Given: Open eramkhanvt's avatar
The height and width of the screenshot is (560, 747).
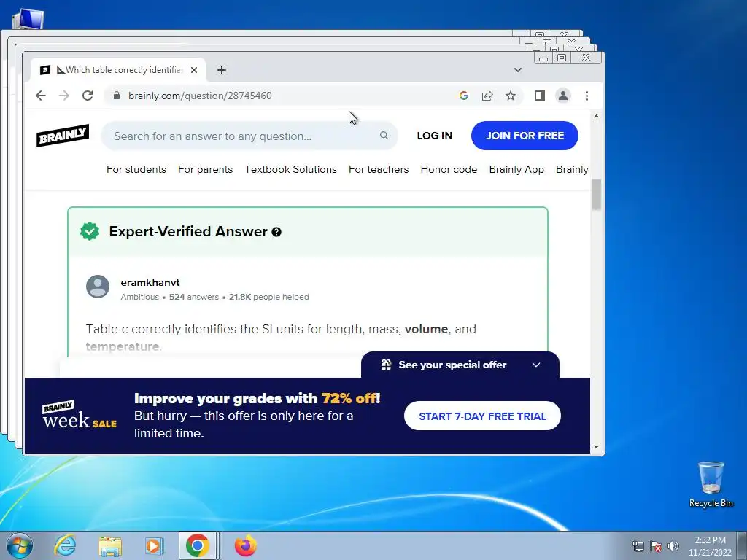Looking at the screenshot, I should (x=98, y=287).
